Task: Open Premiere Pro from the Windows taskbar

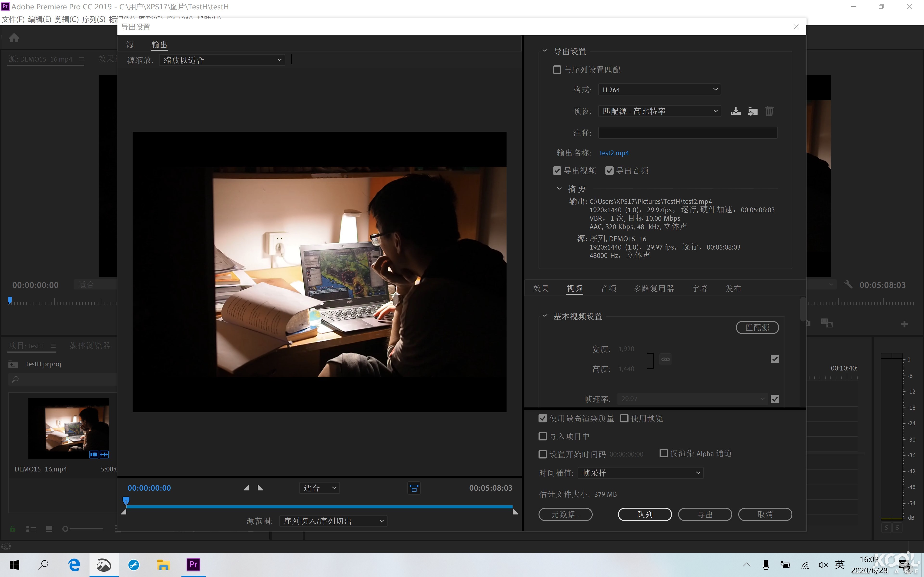Action: (x=193, y=564)
